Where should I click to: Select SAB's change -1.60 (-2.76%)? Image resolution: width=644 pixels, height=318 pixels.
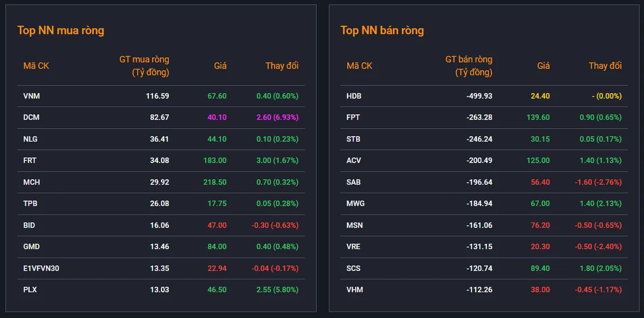coord(598,182)
